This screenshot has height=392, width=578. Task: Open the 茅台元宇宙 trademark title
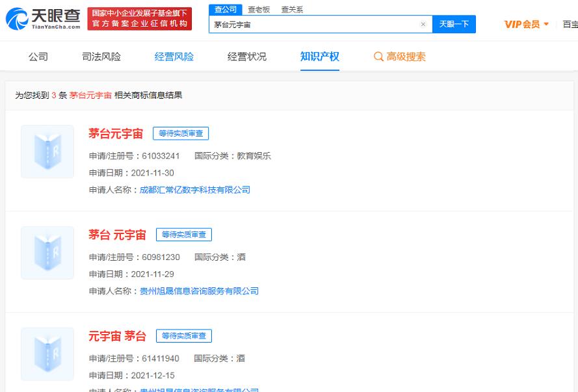(x=116, y=133)
